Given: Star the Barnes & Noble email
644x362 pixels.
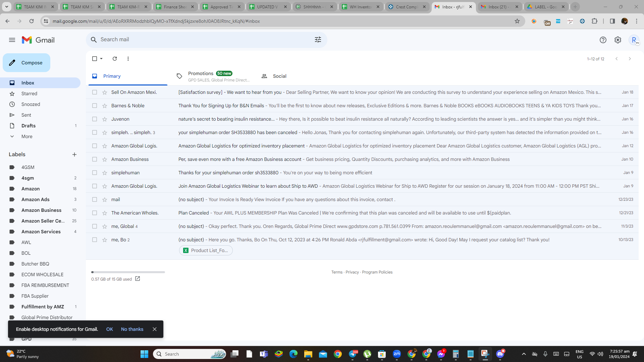Looking at the screenshot, I should [x=105, y=106].
